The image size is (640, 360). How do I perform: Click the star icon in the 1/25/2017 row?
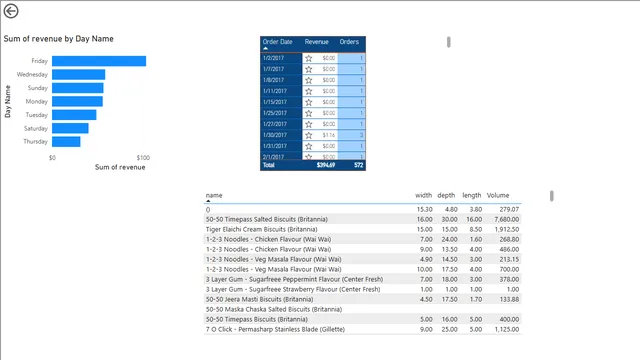309,113
